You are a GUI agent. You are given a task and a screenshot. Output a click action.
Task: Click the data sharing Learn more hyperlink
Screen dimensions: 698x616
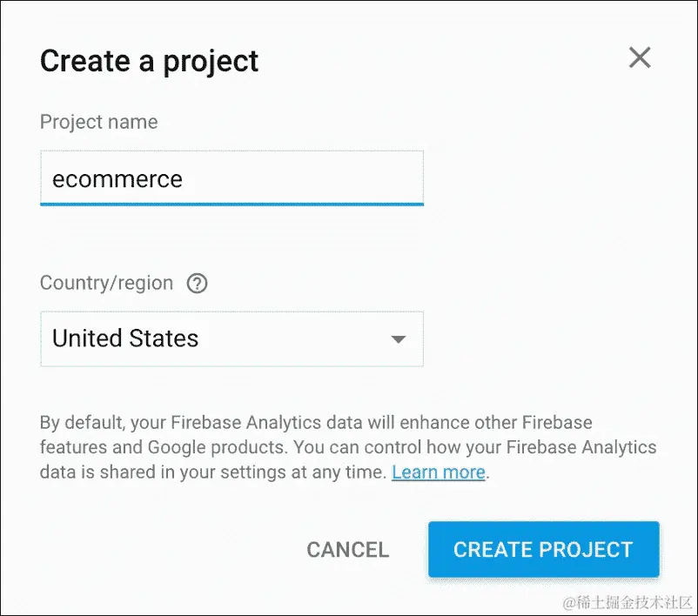(x=439, y=472)
